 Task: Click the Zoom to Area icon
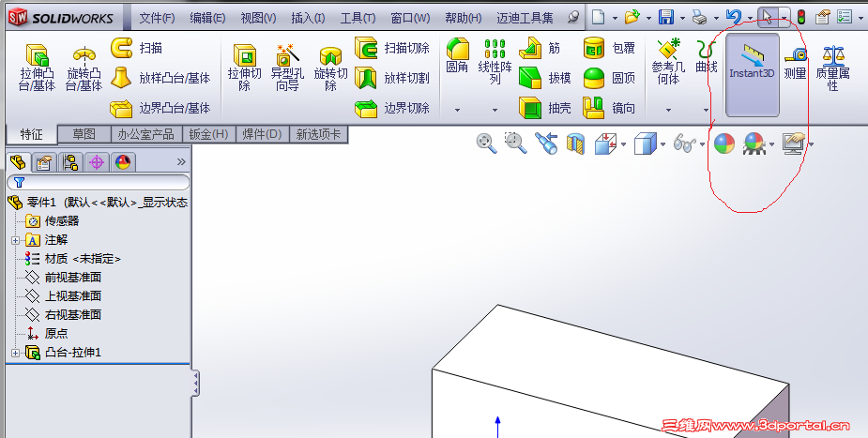516,143
